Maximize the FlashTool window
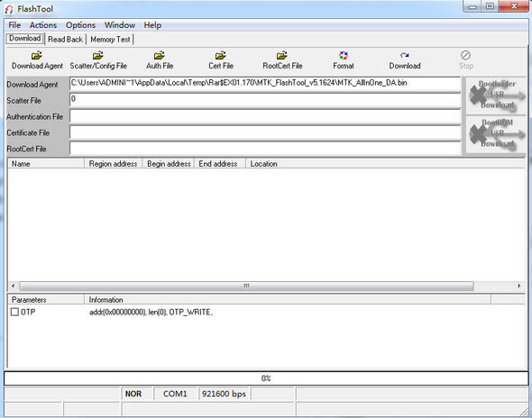This screenshot has height=418, width=532. (x=490, y=6)
